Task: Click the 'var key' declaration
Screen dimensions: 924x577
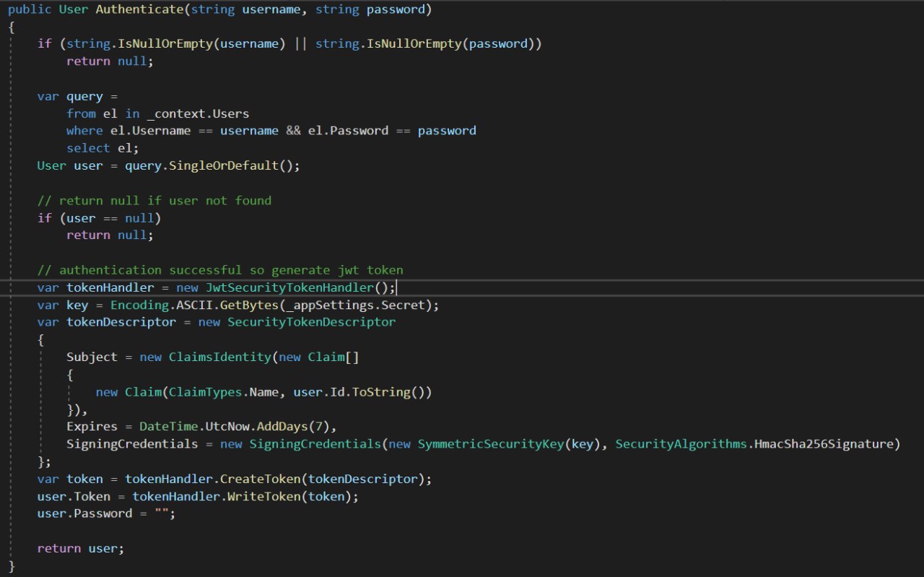Action: 63,305
